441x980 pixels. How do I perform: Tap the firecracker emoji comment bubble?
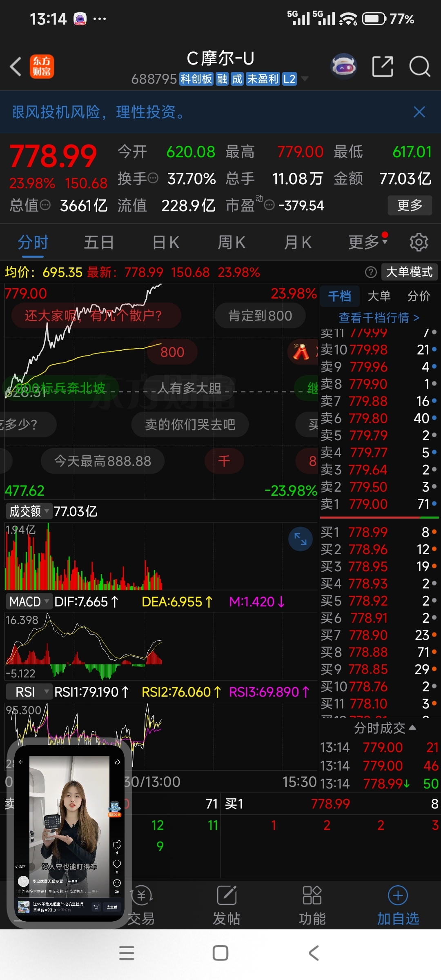click(x=303, y=352)
